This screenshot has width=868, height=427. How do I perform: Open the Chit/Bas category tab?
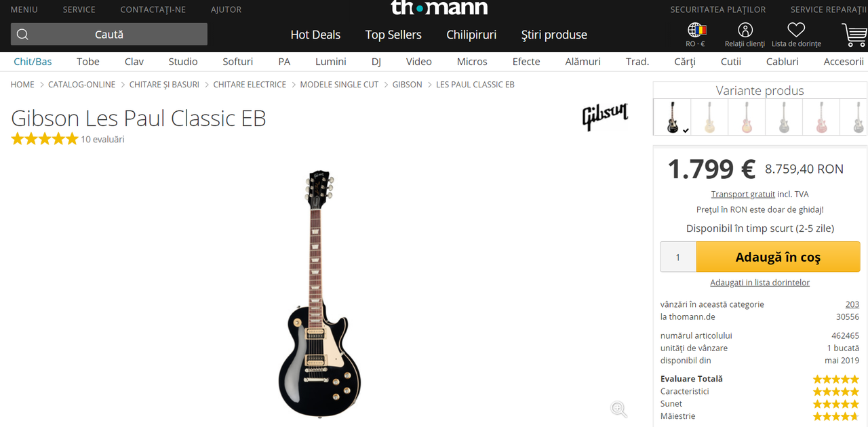click(x=33, y=62)
